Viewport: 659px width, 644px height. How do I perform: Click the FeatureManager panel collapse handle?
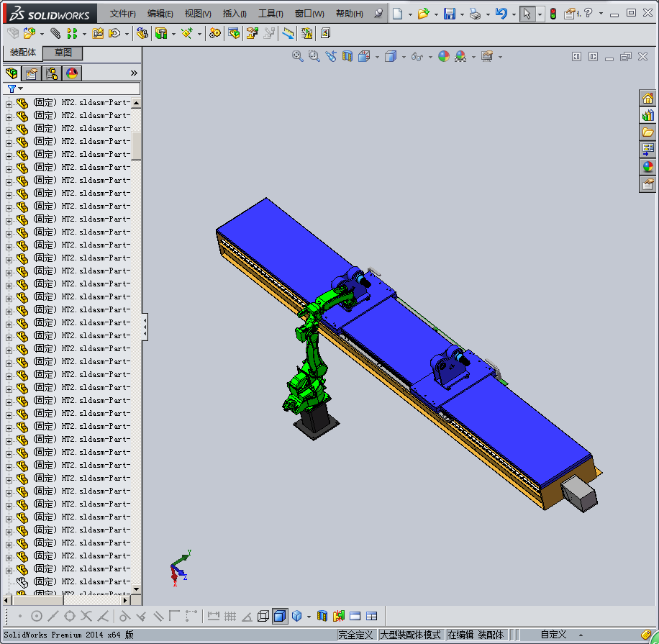[x=145, y=327]
